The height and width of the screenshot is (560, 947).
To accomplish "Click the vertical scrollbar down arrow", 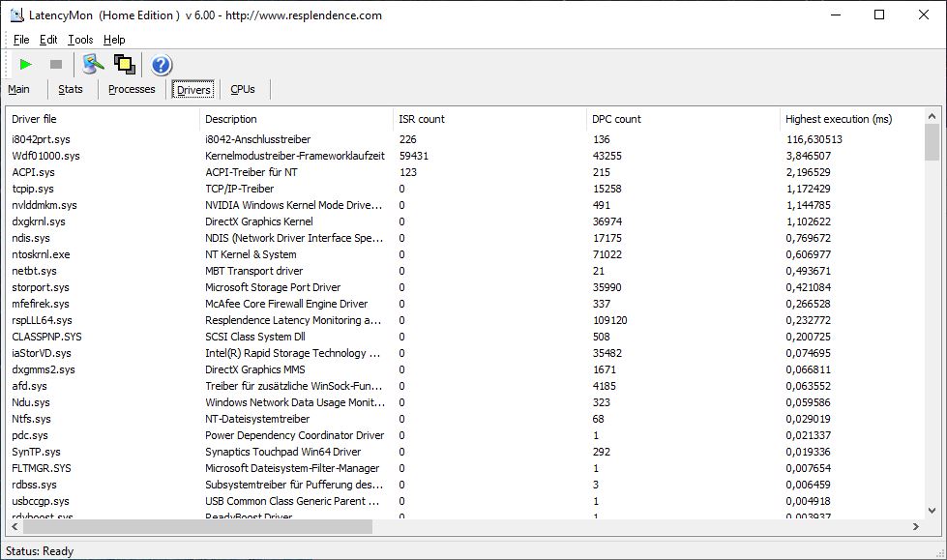I will (932, 510).
